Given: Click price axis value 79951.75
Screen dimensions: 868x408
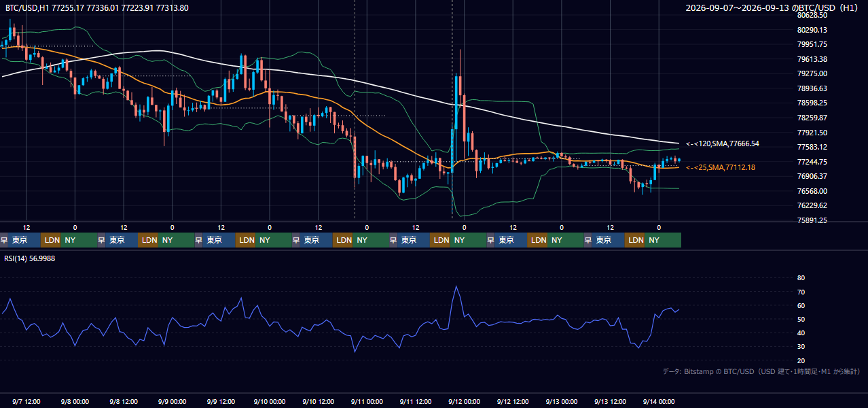Looking at the screenshot, I should (x=812, y=44).
